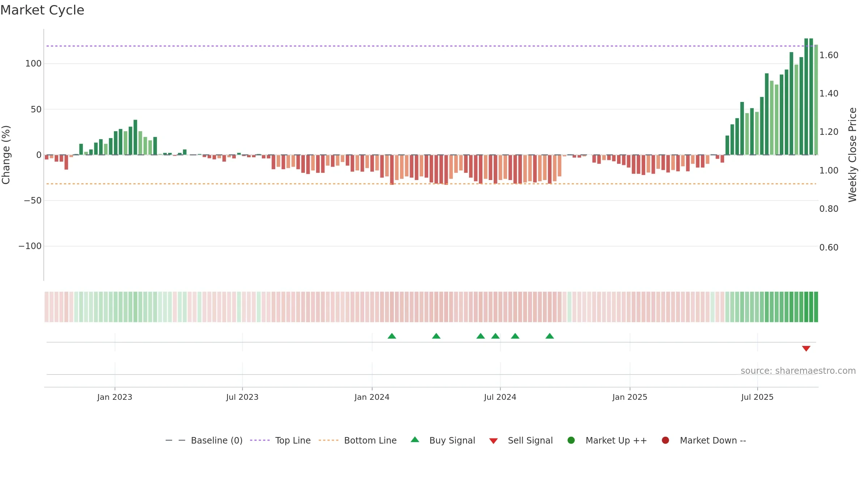The image size is (868, 488).
Task: Click the 1.60 tick on the price axis
Action: [829, 55]
